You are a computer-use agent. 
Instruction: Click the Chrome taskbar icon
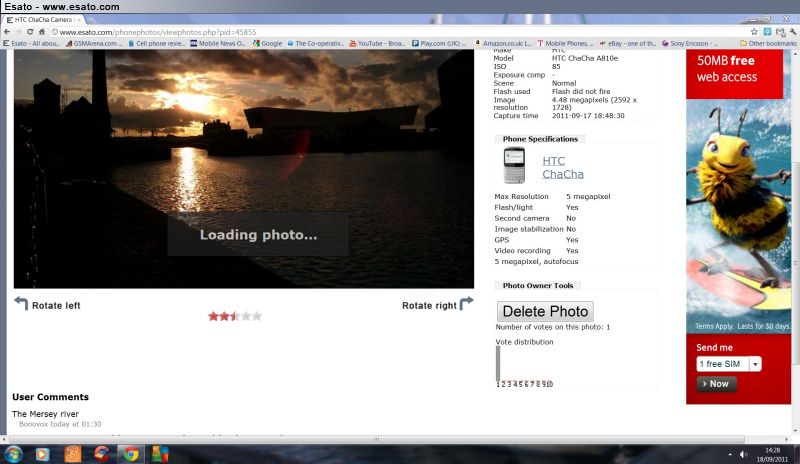pyautogui.click(x=131, y=454)
